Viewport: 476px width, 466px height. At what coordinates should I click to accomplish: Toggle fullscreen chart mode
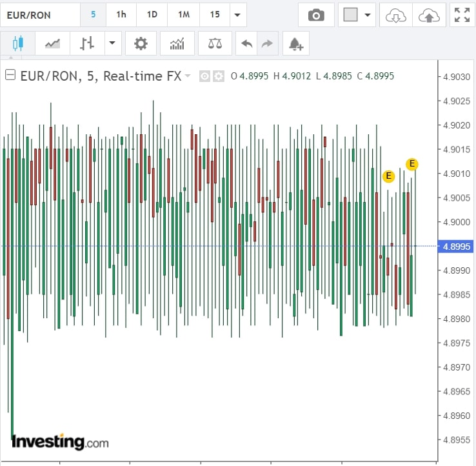(x=462, y=15)
